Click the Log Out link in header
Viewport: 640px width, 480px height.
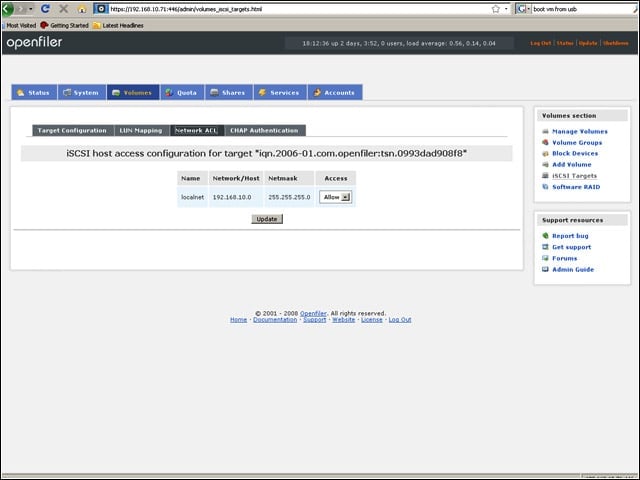(540, 43)
